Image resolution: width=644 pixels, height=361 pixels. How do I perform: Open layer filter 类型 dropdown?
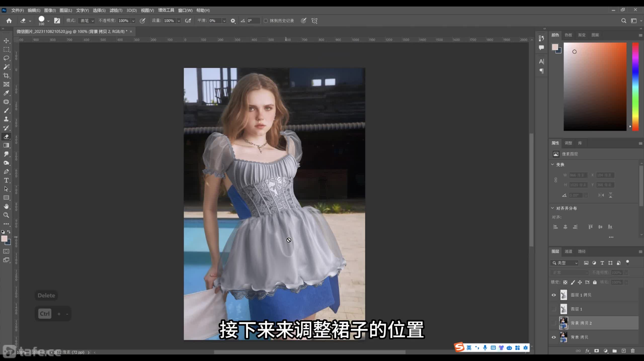[x=565, y=263]
